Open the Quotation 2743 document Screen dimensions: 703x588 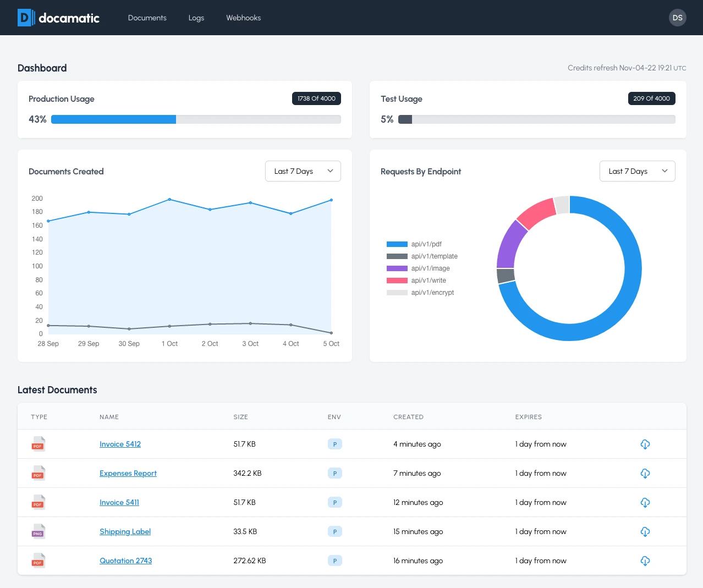point(125,560)
